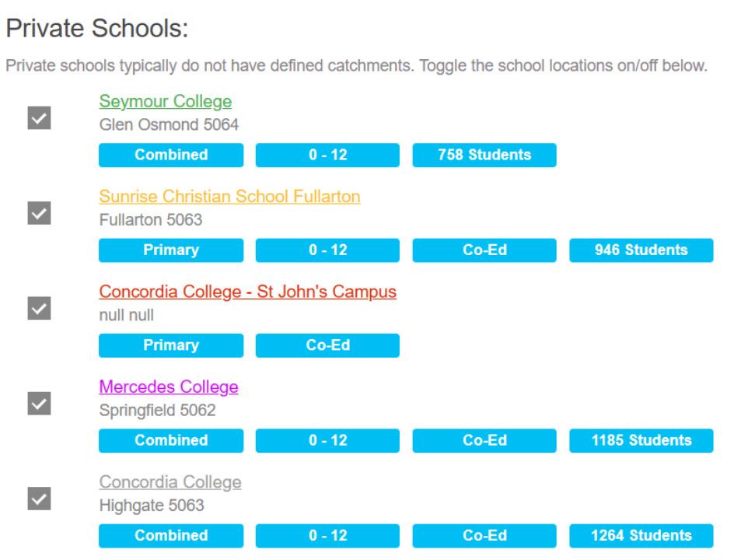Click Concordia College - St John's Campus link
Screen dimensions: 755x560
pos(247,292)
